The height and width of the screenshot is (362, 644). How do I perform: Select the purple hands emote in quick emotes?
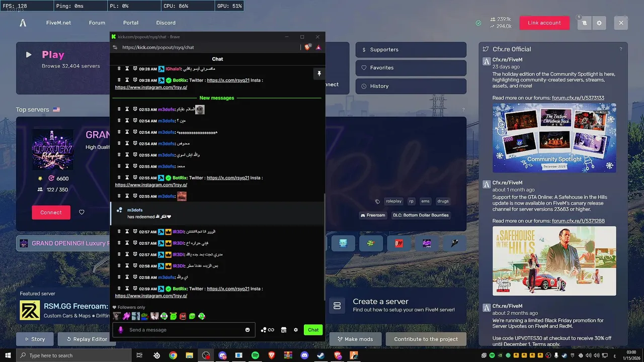tap(126, 316)
